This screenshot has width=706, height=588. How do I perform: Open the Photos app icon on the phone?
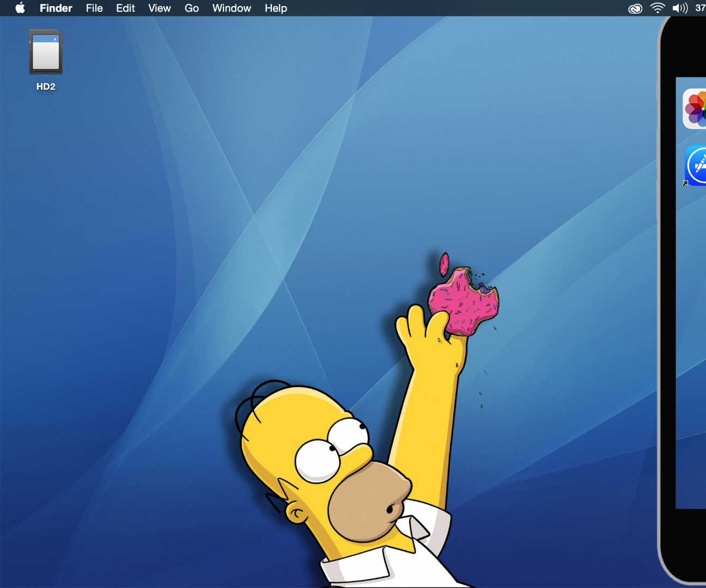[x=695, y=109]
